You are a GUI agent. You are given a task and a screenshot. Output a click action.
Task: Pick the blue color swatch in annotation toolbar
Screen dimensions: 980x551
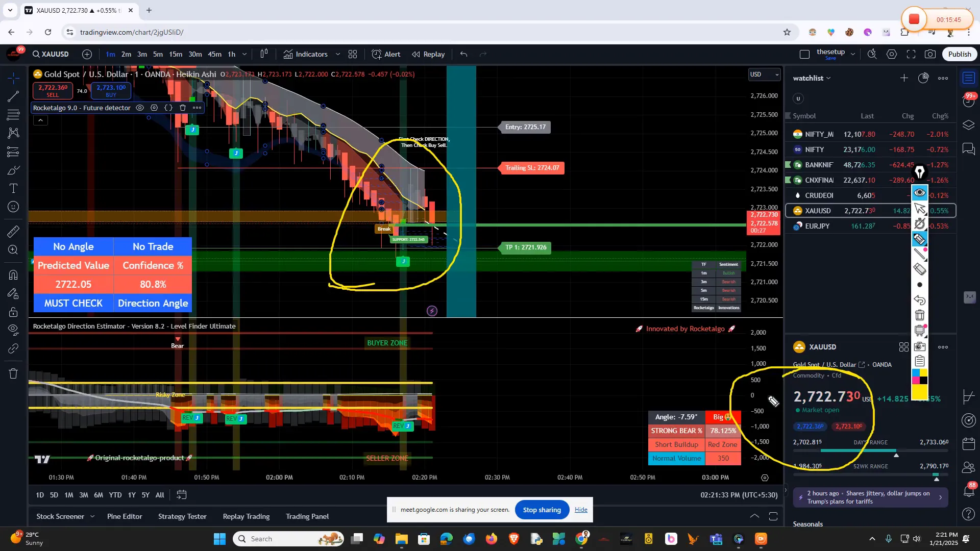tap(916, 373)
